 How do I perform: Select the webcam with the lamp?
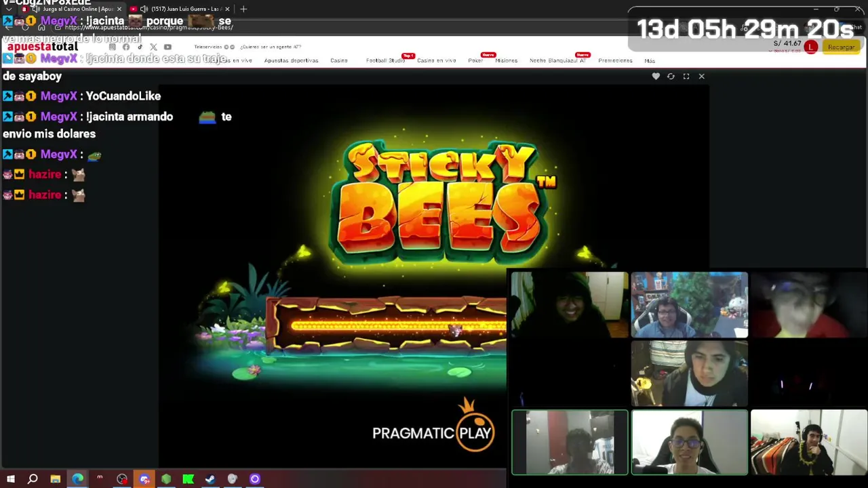(x=690, y=374)
